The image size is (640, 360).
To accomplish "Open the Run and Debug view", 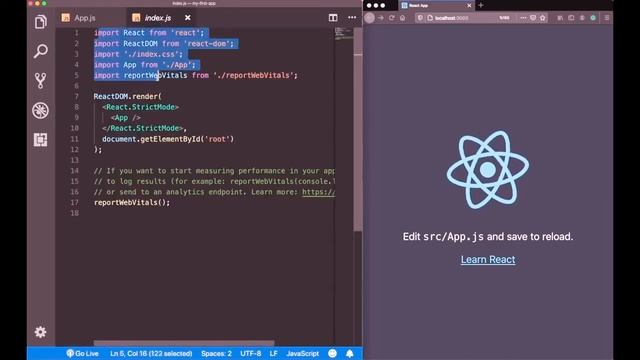I will (40, 110).
